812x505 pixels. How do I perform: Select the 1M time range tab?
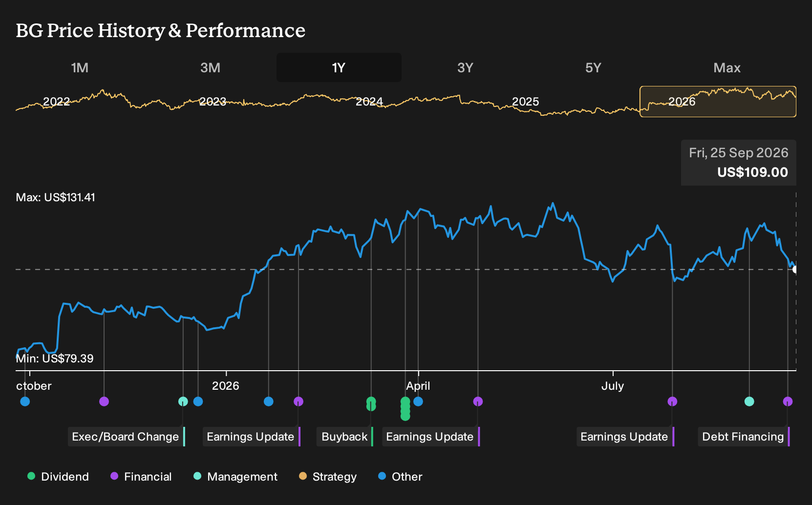coord(80,67)
